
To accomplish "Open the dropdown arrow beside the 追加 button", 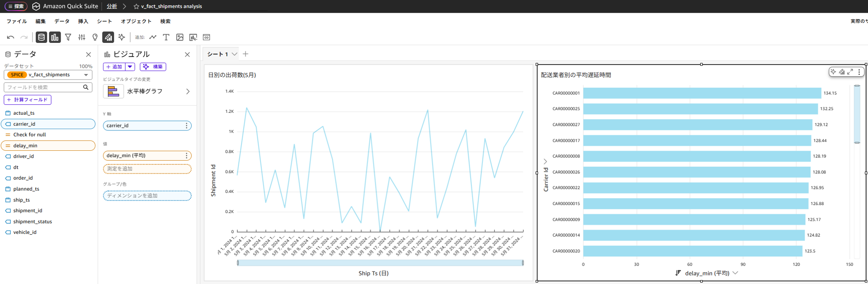I will point(130,67).
